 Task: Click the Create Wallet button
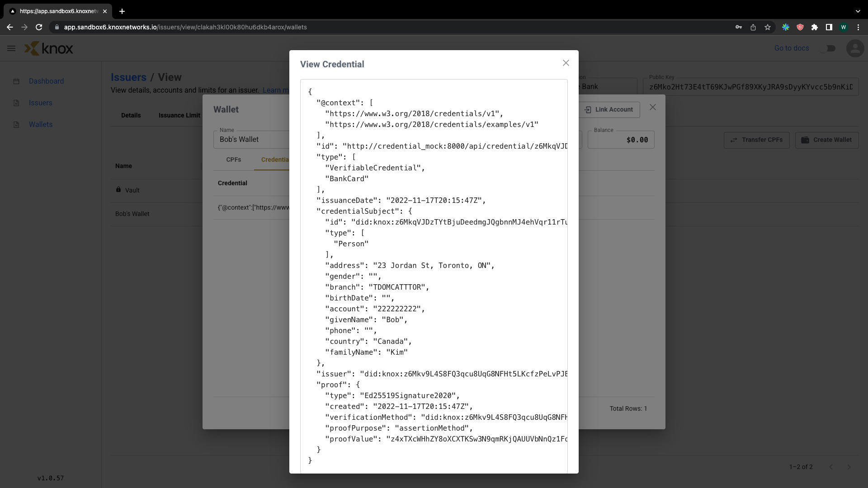click(827, 140)
